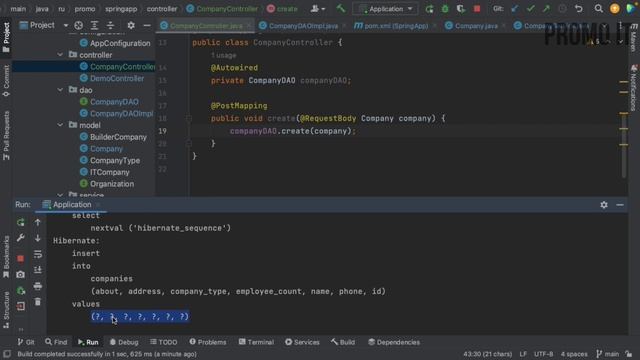640x360 pixels.
Task: Collapse all in Project panel
Action: tap(110, 25)
